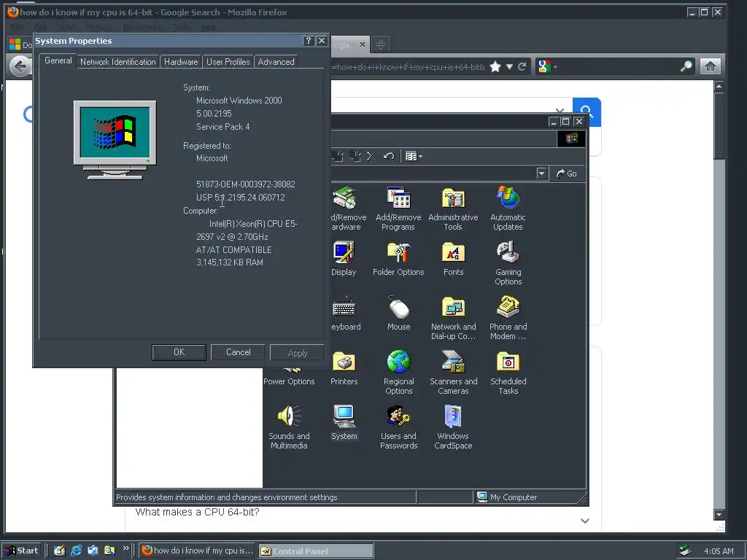Launch Internet Explorer from Quick Launch
Viewport: 747px width, 560px height.
pos(76,551)
